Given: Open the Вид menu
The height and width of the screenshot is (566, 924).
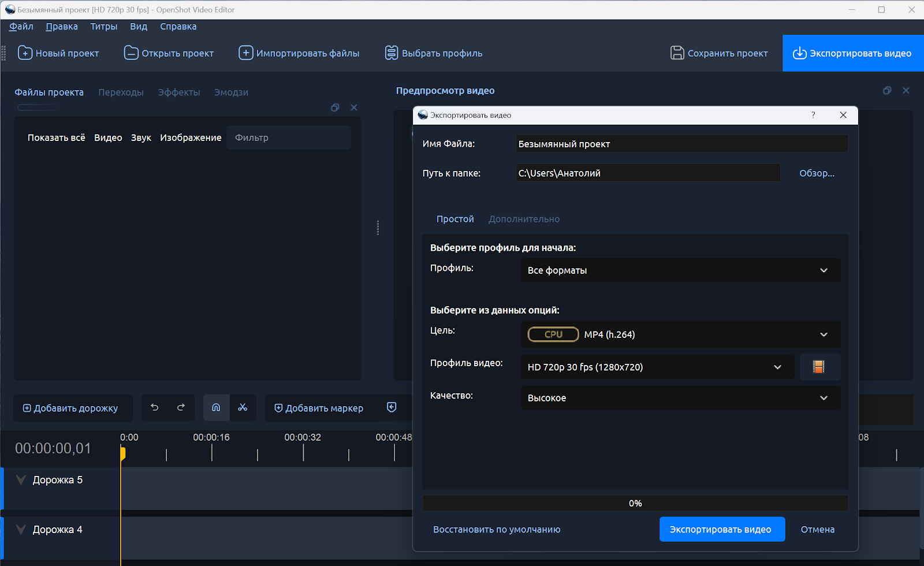Looking at the screenshot, I should click(x=139, y=27).
